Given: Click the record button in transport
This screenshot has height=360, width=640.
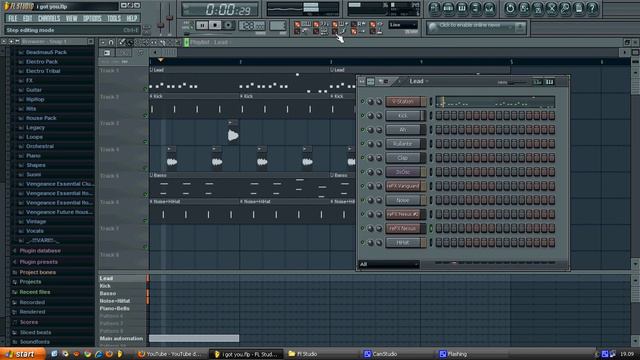Looking at the screenshot, I should tap(228, 25).
